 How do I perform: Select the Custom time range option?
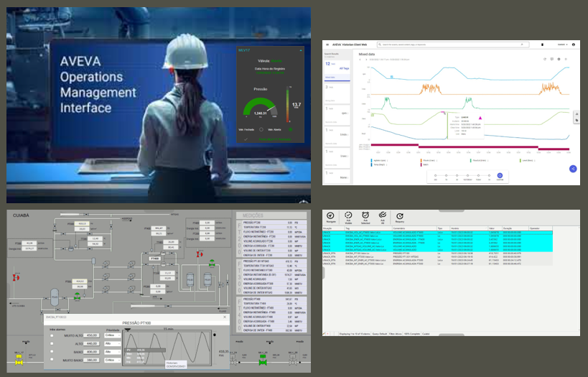[x=500, y=175]
